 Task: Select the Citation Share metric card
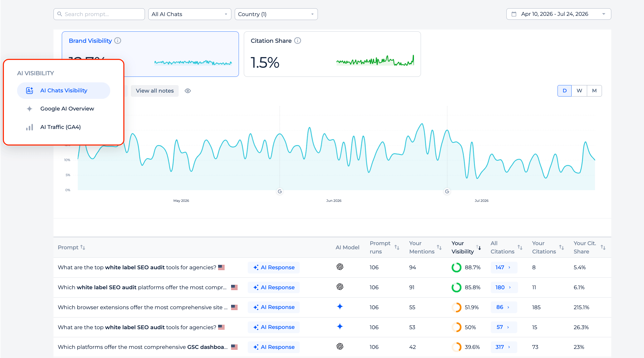[x=332, y=54]
